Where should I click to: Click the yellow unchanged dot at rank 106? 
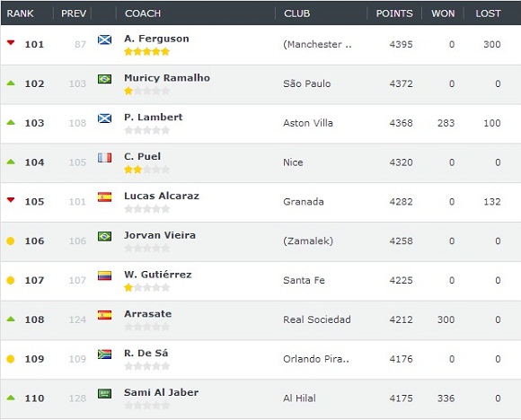coord(11,241)
